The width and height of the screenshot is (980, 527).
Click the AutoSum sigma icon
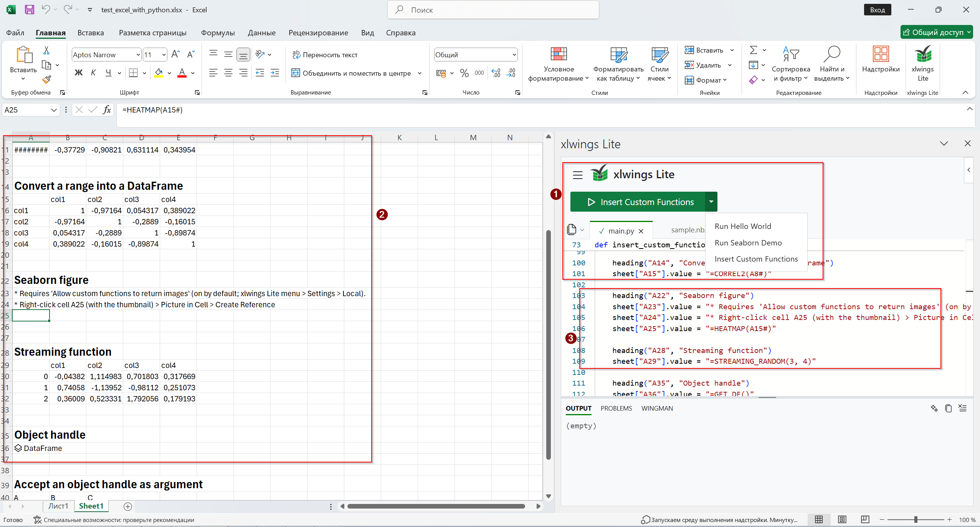[x=754, y=50]
